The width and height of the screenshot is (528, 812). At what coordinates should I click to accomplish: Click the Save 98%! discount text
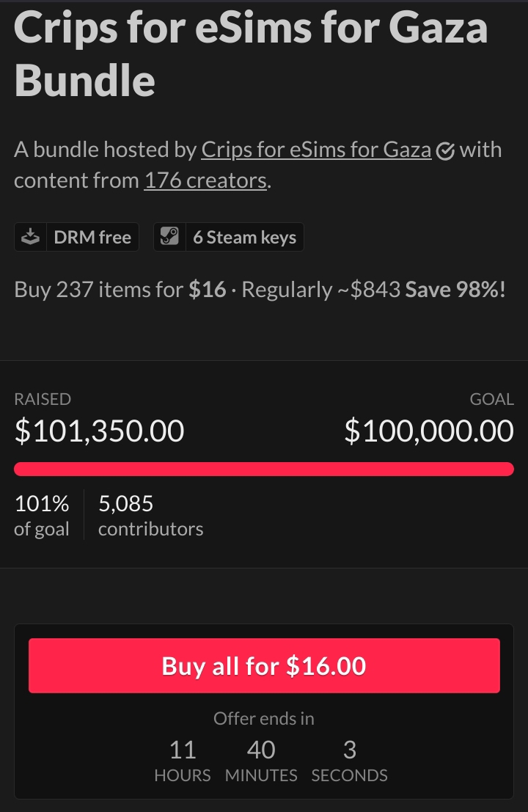click(x=455, y=289)
